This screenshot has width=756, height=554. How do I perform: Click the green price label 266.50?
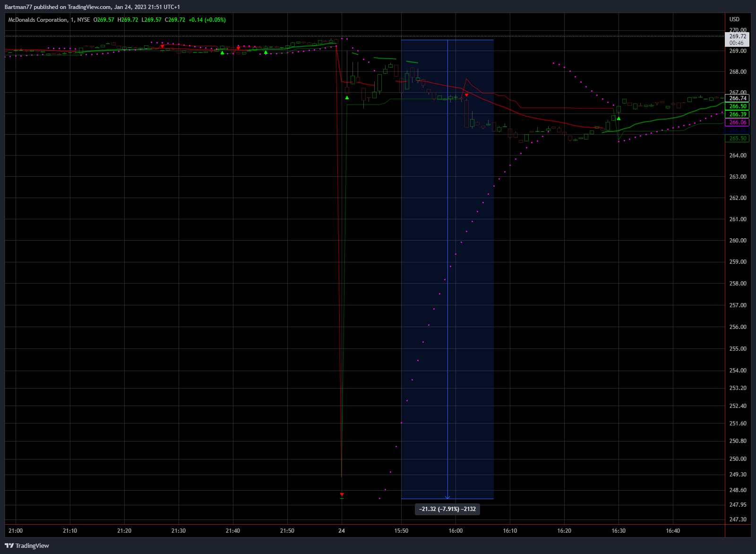coord(738,106)
